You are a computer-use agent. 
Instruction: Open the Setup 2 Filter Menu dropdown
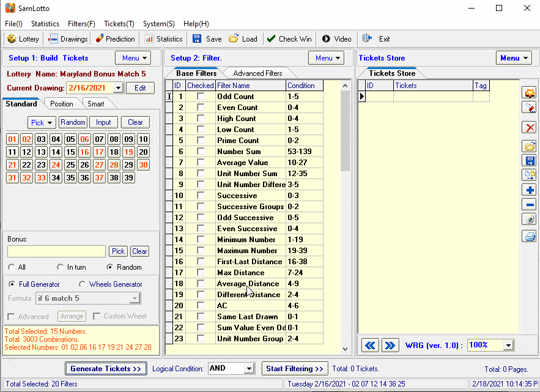point(326,58)
